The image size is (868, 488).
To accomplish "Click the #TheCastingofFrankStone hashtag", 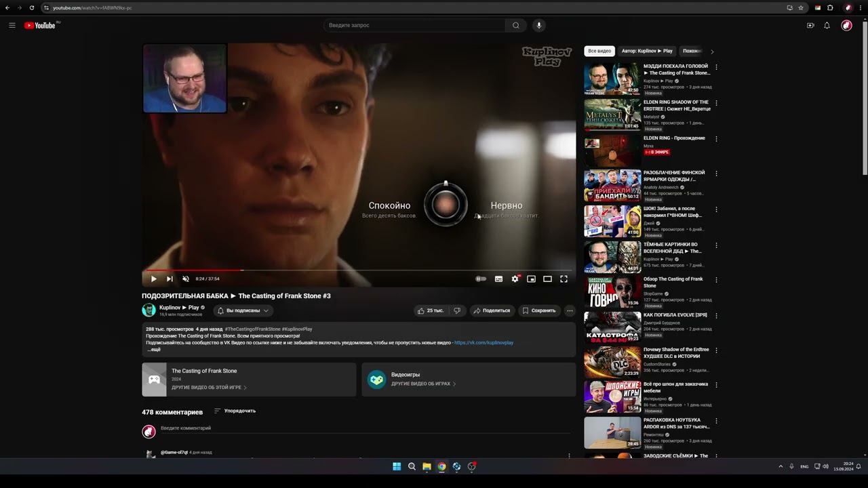I will pyautogui.click(x=252, y=329).
